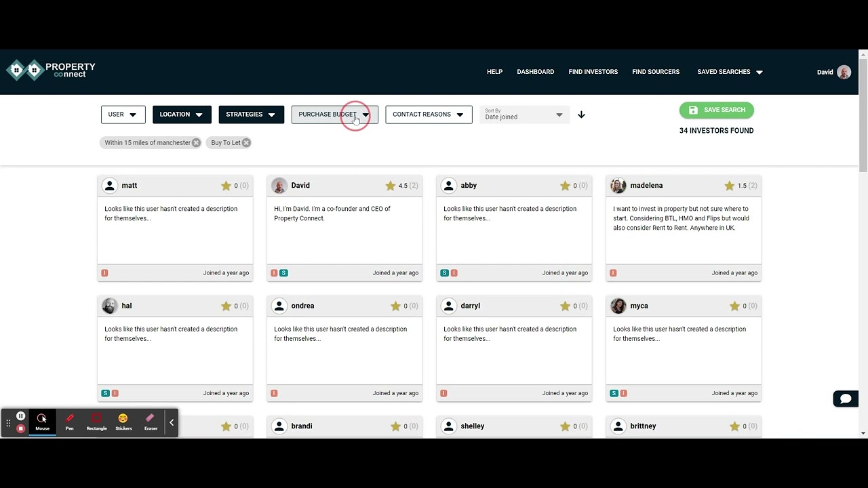Image resolution: width=868 pixels, height=488 pixels.
Task: Pause the screen recording
Action: click(21, 416)
